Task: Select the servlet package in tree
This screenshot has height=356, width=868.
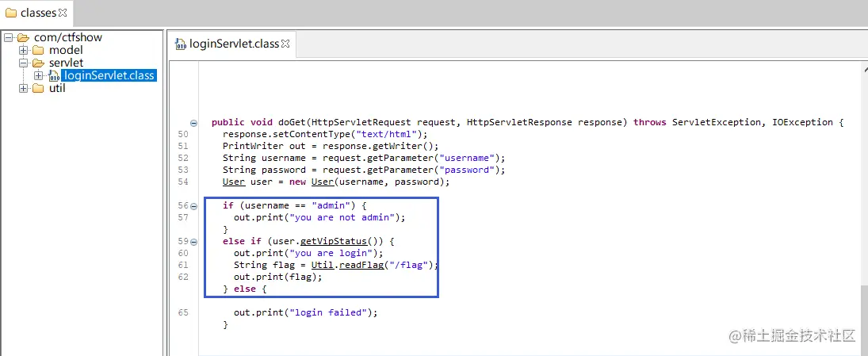Action: pyautogui.click(x=67, y=63)
